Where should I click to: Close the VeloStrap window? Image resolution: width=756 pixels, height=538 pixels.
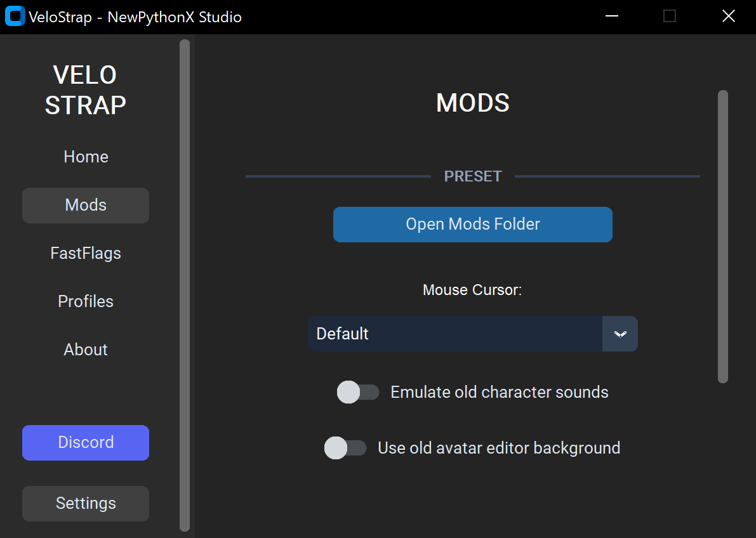728,16
